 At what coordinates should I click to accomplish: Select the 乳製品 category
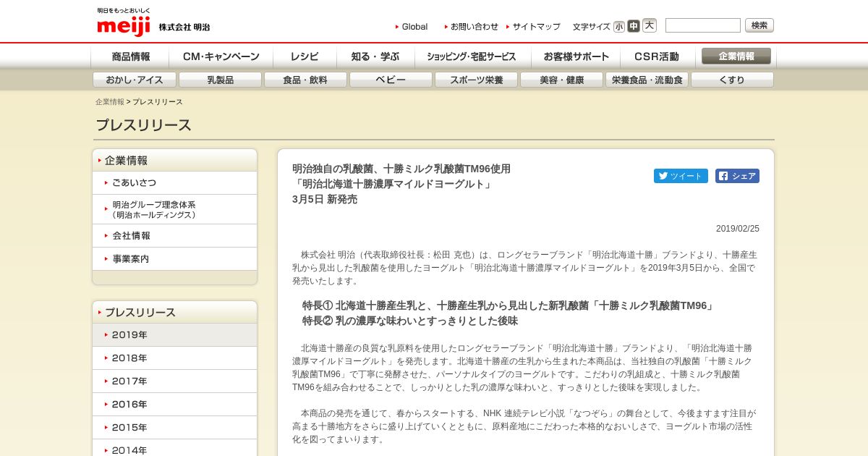(x=220, y=80)
